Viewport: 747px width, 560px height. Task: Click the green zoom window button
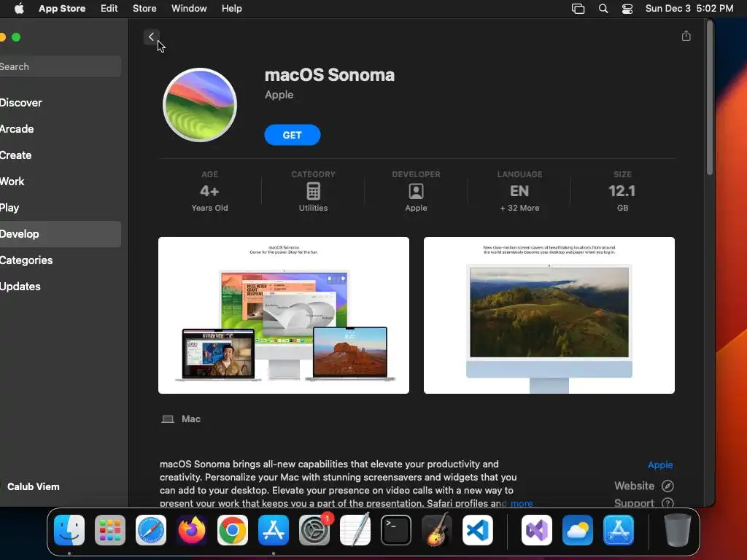pos(16,37)
